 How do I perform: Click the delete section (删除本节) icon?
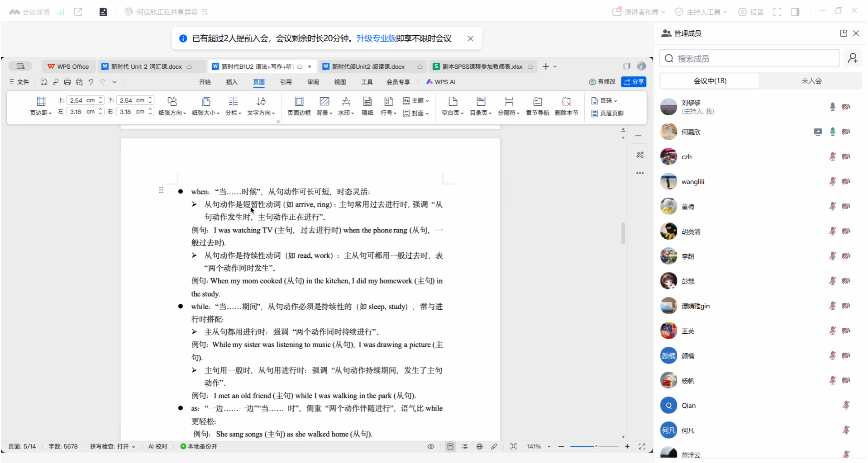coord(566,102)
